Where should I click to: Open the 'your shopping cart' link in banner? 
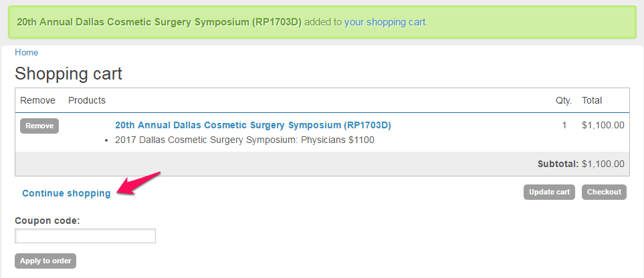(x=385, y=22)
